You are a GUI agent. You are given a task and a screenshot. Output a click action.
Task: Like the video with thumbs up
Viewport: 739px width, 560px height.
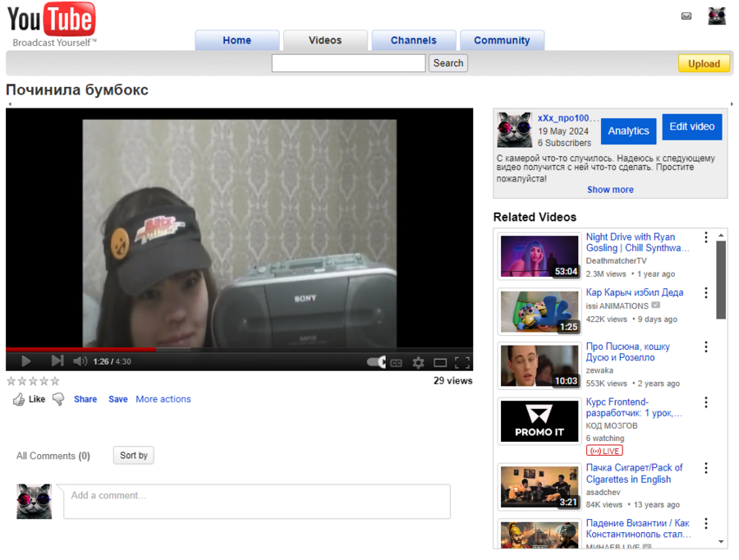coord(19,399)
